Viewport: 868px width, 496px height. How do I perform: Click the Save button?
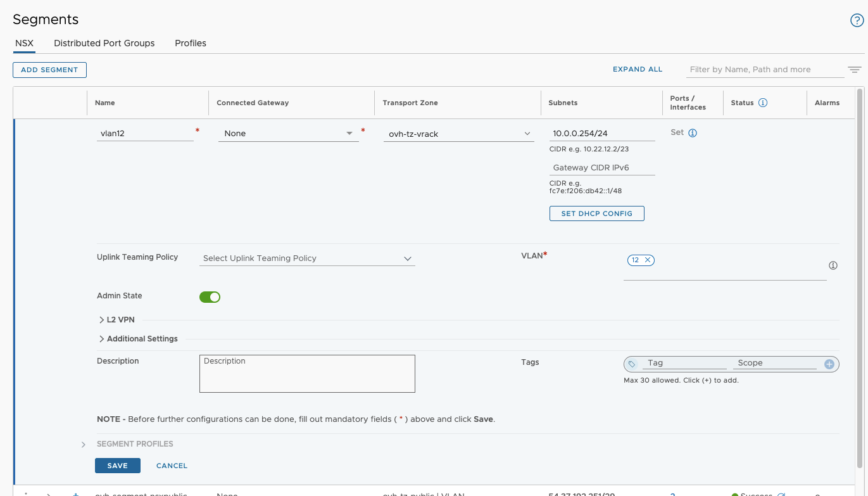[117, 466]
